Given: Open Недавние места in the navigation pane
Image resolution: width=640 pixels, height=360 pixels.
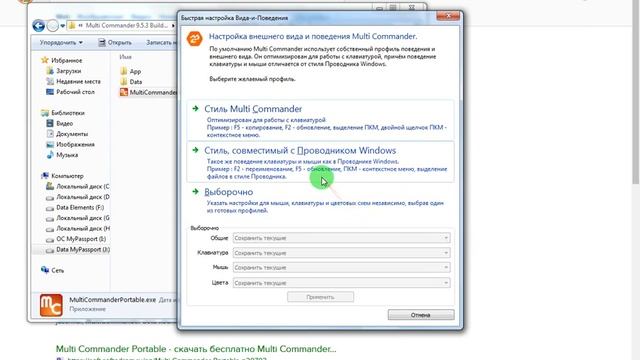Looking at the screenshot, I should 78,82.
